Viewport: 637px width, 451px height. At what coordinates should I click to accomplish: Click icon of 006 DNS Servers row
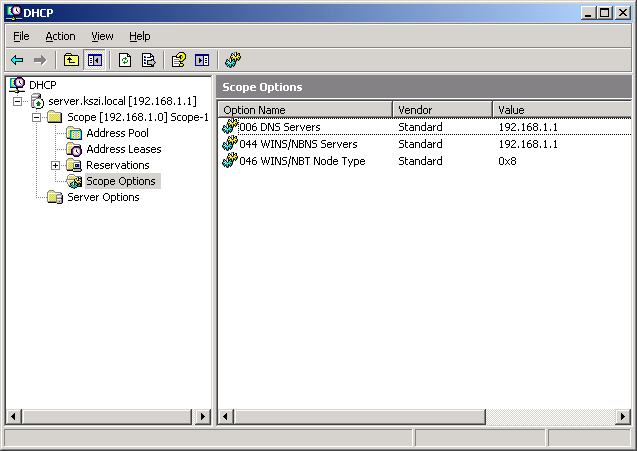[230, 126]
